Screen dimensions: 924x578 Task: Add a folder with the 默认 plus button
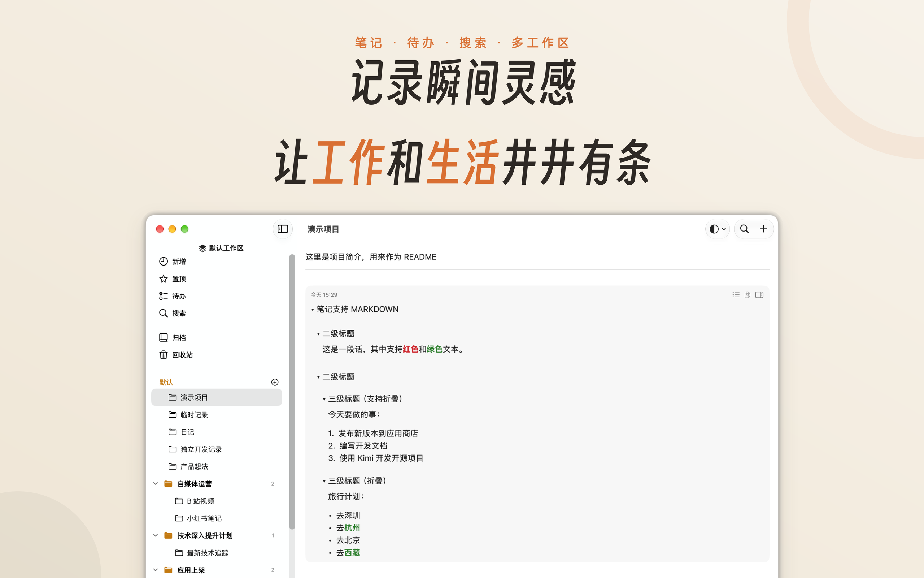pos(275,382)
